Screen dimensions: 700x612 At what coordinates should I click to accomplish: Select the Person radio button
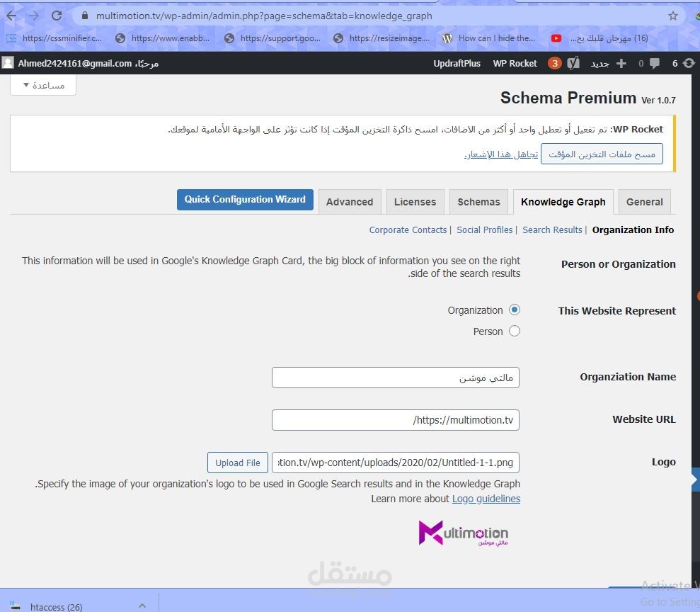(x=515, y=331)
